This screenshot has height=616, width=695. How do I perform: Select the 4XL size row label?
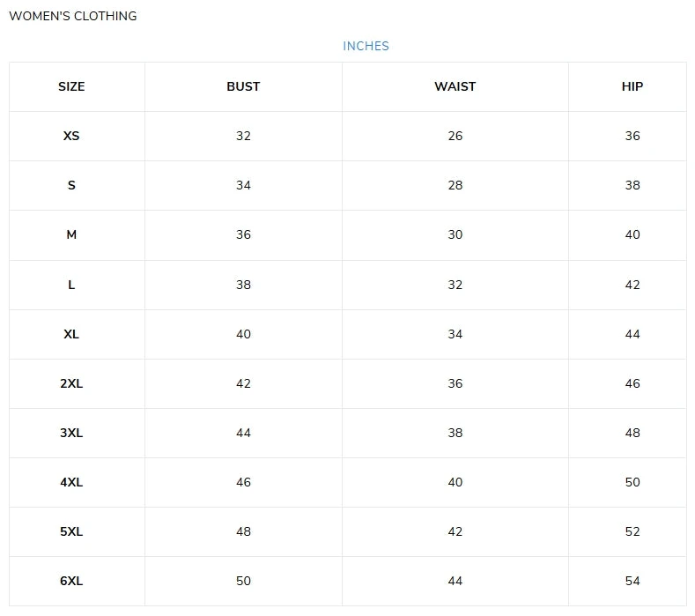click(x=71, y=482)
